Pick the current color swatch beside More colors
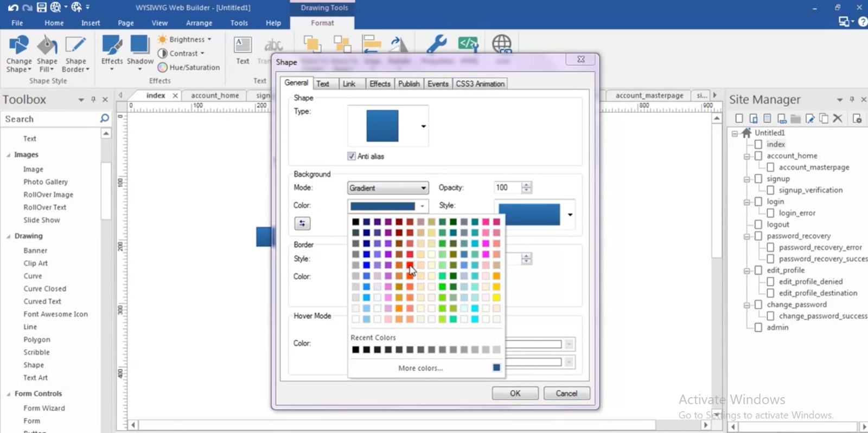This screenshot has width=868, height=433. pyautogui.click(x=496, y=367)
